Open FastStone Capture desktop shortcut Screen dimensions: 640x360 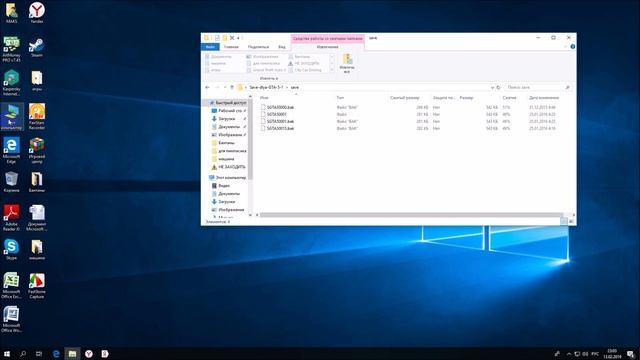click(37, 285)
